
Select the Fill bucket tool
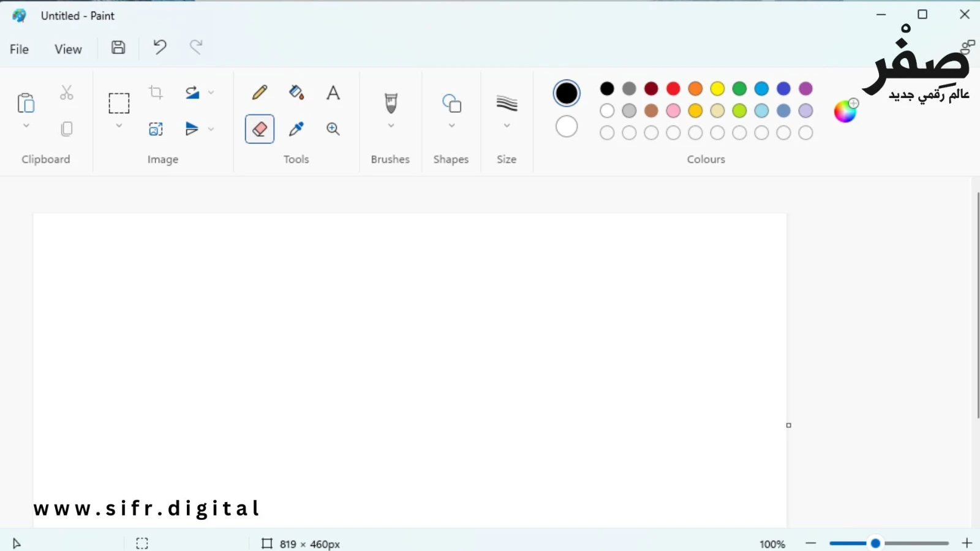(x=296, y=92)
